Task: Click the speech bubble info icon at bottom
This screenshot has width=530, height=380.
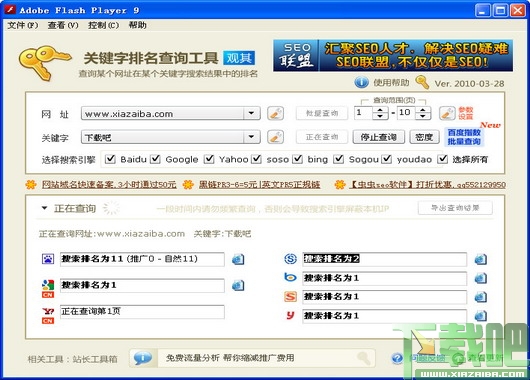Action: (x=143, y=358)
